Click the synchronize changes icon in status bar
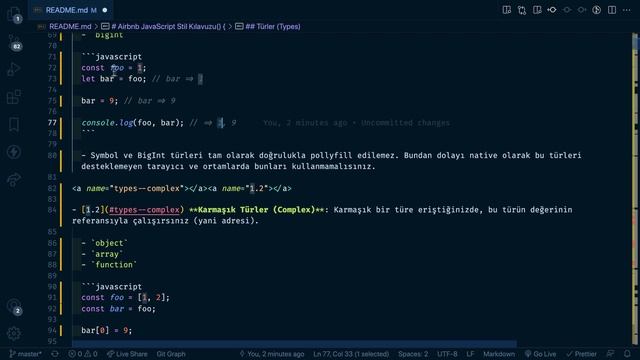 [x=55, y=354]
